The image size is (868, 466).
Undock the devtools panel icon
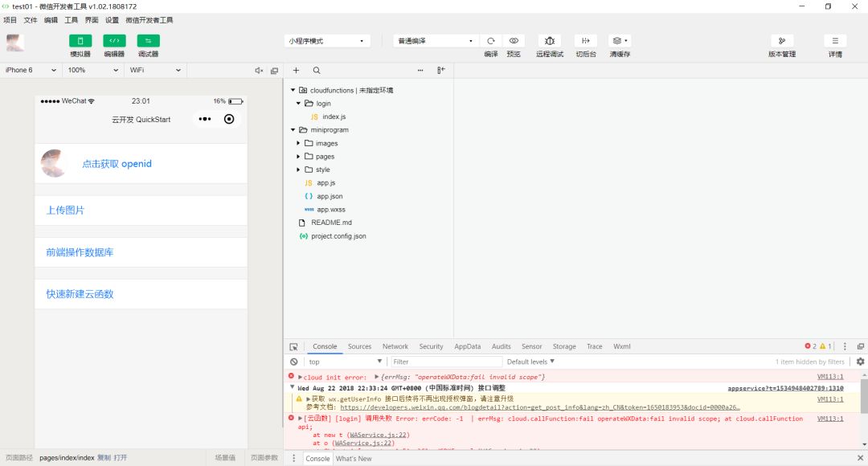(x=860, y=346)
